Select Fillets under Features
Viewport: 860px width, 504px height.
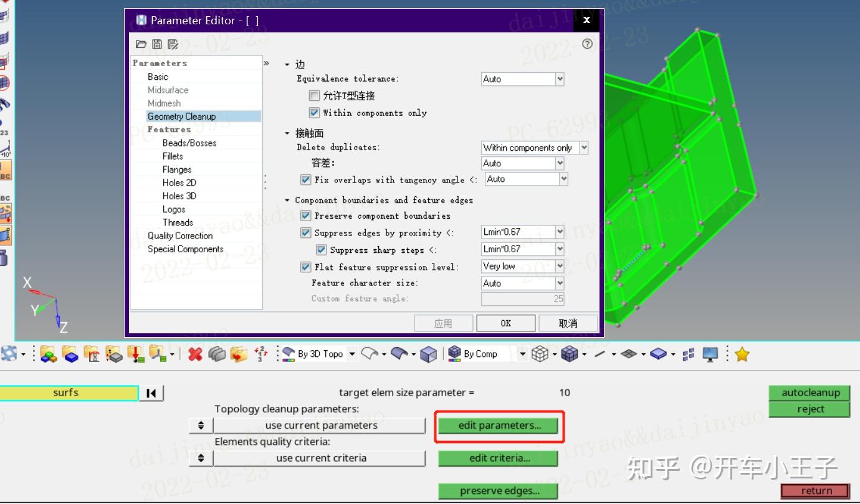(x=173, y=156)
